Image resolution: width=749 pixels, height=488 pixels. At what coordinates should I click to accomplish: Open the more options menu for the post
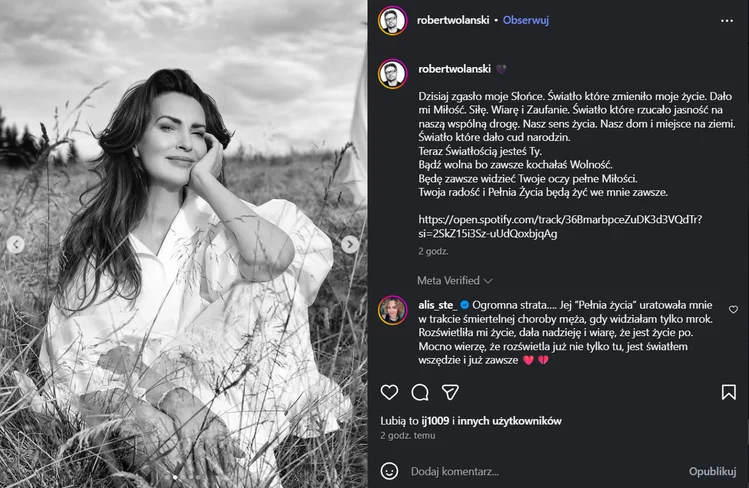click(727, 20)
